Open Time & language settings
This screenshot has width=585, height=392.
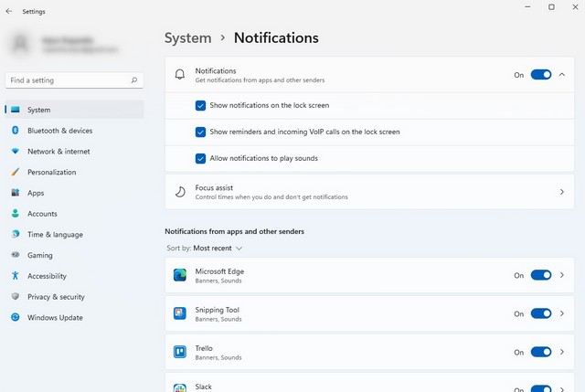[x=75, y=234]
